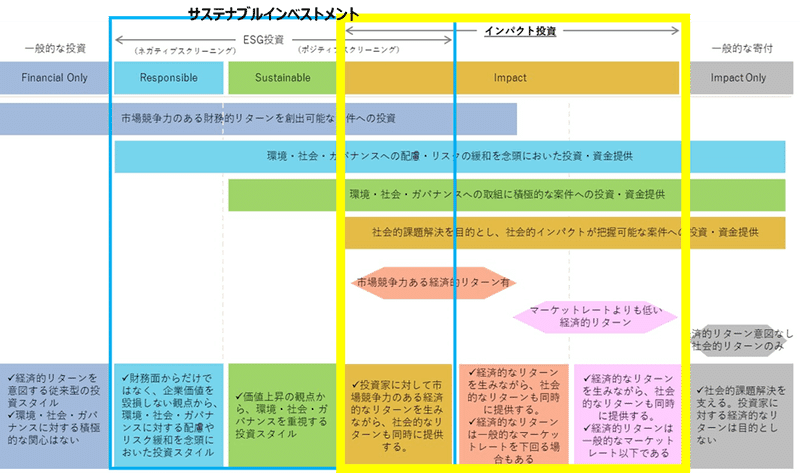Click the Financial Only box
This screenshot has width=800, height=473.
pos(55,78)
